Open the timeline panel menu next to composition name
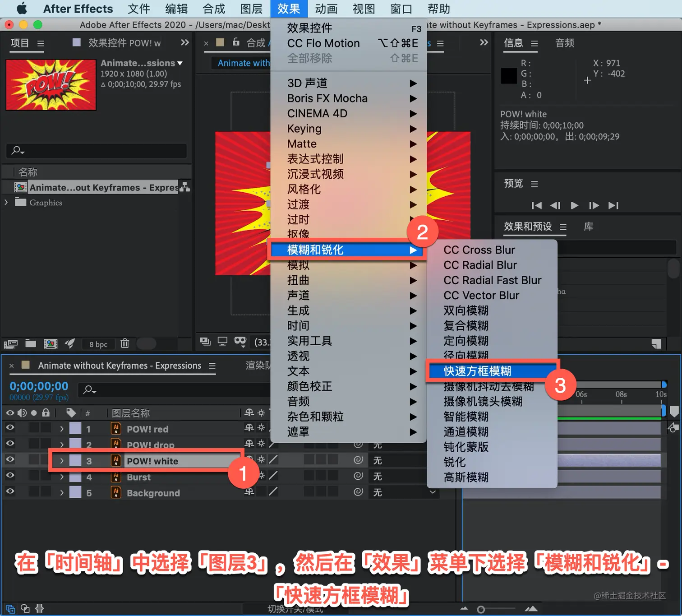This screenshot has width=682, height=616. coord(212,366)
